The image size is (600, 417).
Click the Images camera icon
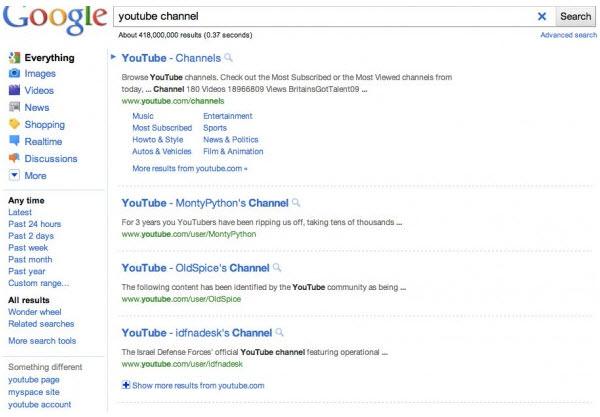[x=14, y=73]
